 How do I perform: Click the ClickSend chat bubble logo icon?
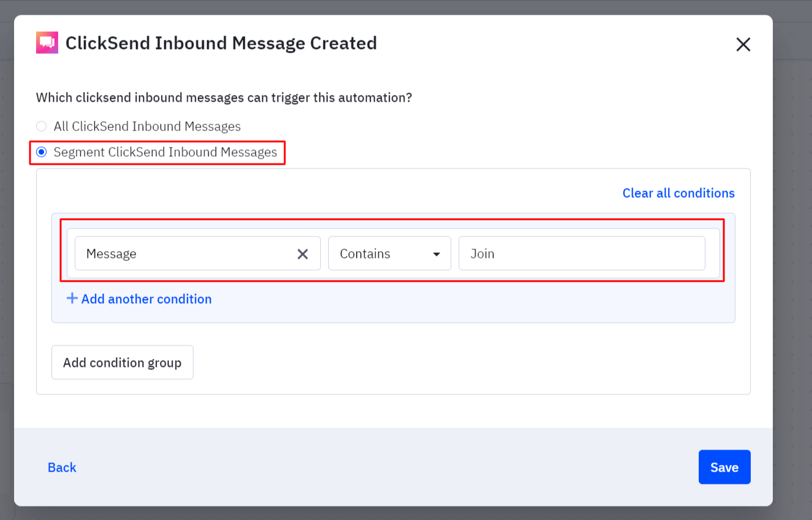tap(47, 43)
